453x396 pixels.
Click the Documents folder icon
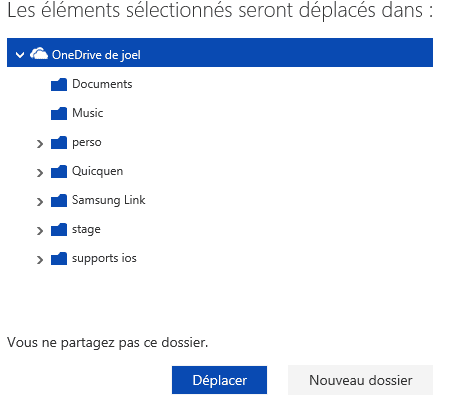click(59, 85)
